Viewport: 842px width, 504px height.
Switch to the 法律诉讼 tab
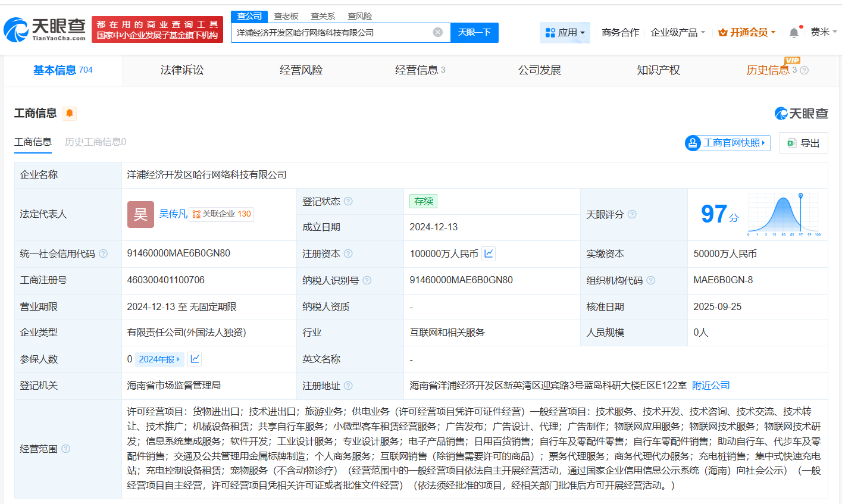[x=181, y=70]
